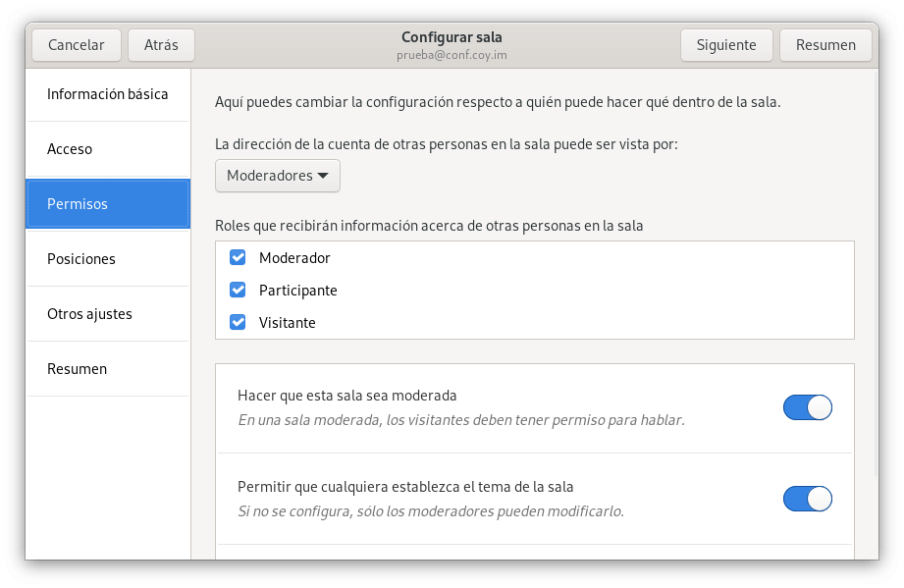
Task: Disable the moderated room switch
Action: pyautogui.click(x=807, y=407)
